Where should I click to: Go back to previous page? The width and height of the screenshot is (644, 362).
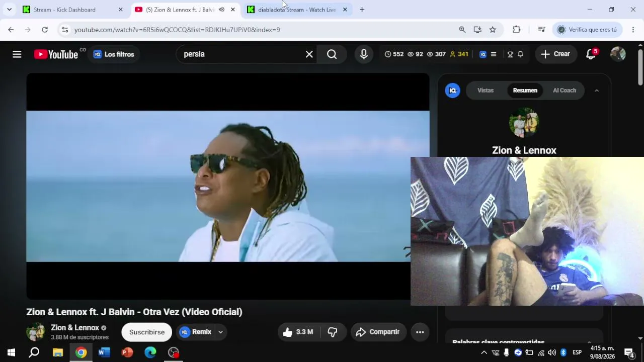(11, 30)
